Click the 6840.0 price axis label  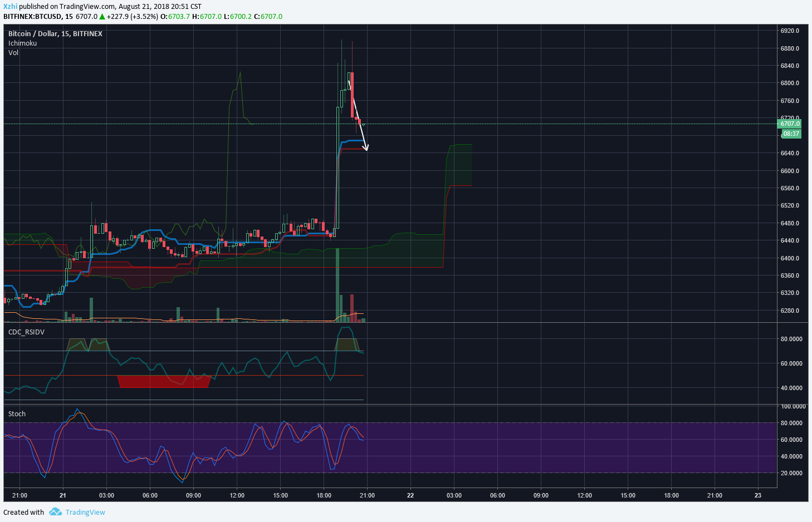click(x=790, y=66)
